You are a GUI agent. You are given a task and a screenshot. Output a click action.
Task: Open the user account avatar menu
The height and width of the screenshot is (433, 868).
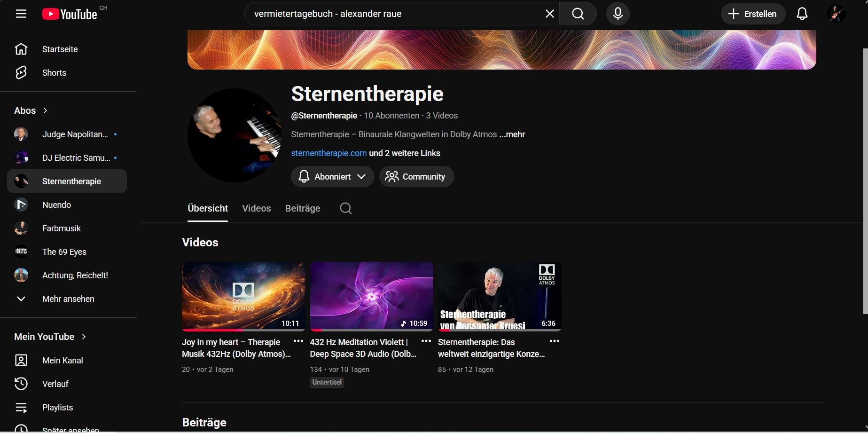click(x=836, y=14)
